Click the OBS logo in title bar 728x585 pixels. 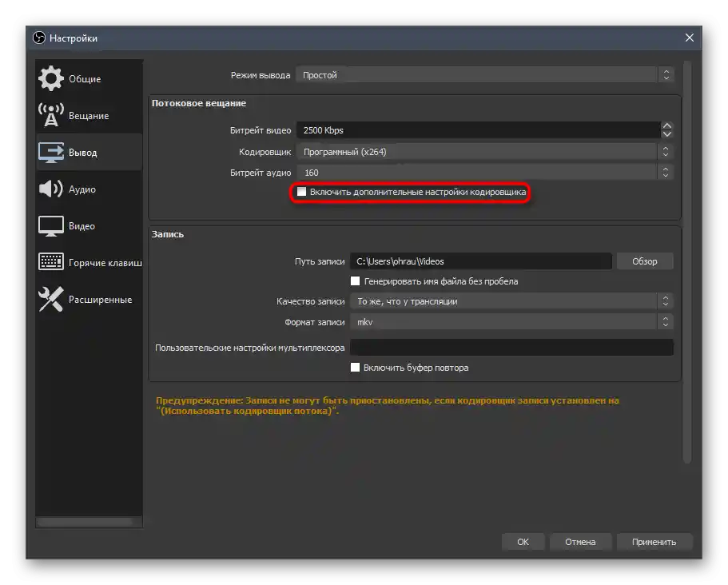pos(39,38)
